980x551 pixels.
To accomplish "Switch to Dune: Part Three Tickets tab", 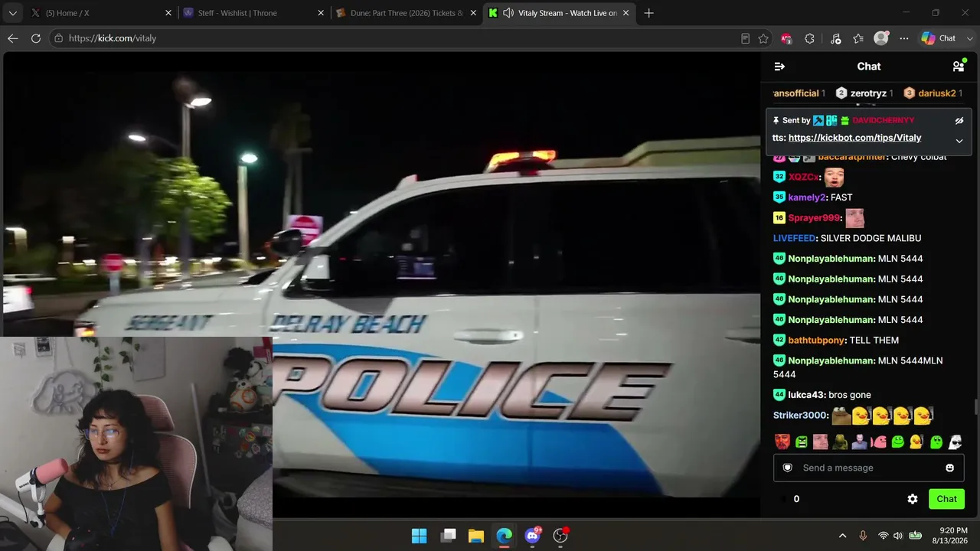I will 406,13.
